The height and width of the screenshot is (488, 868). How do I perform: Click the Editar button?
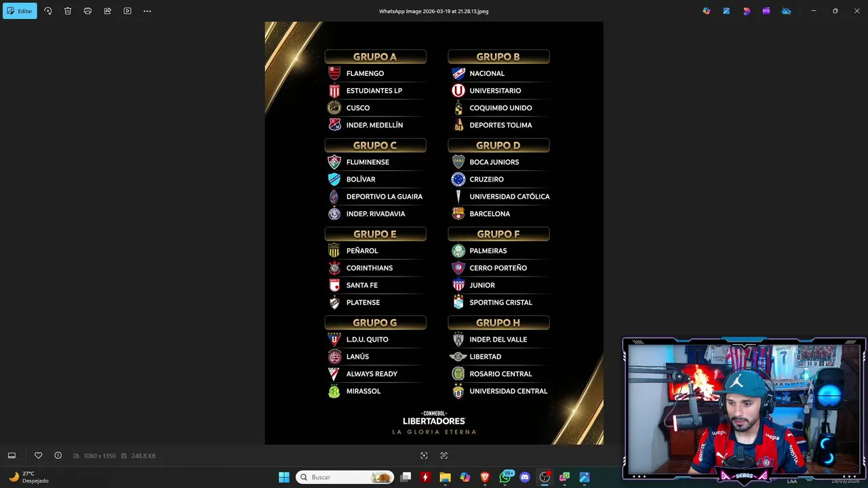point(20,11)
